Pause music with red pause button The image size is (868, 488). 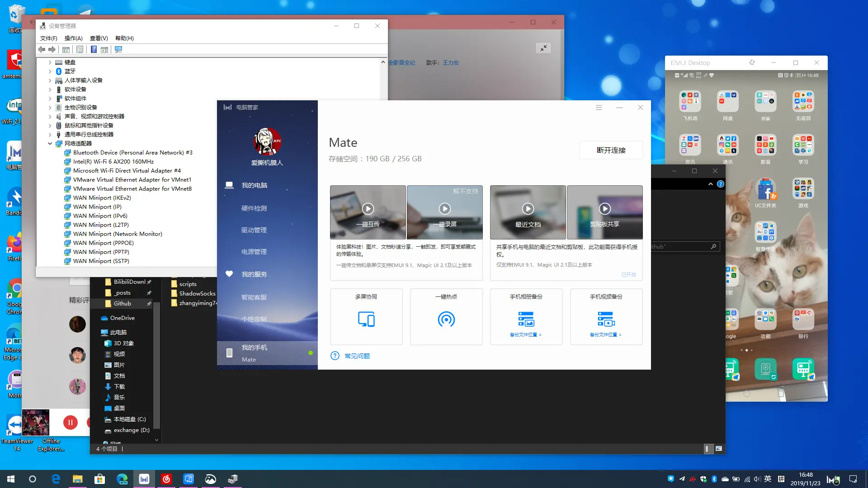[71, 422]
